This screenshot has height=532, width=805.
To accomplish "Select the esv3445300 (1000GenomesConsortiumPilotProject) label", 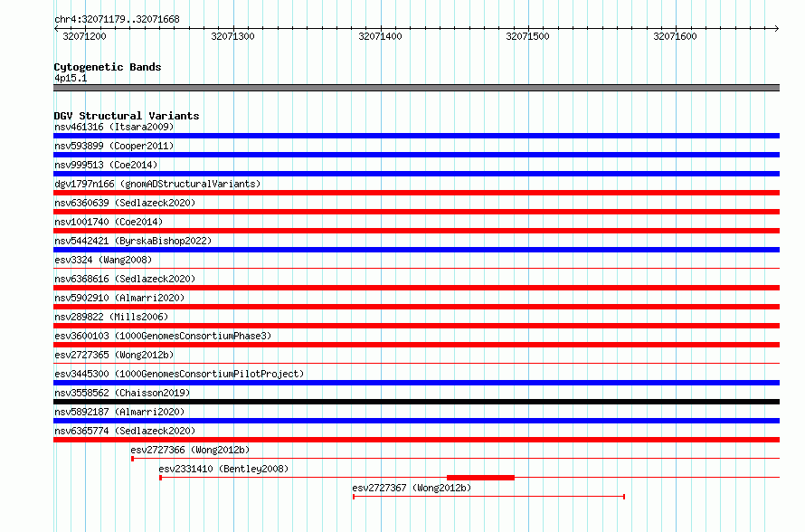I will click(179, 374).
